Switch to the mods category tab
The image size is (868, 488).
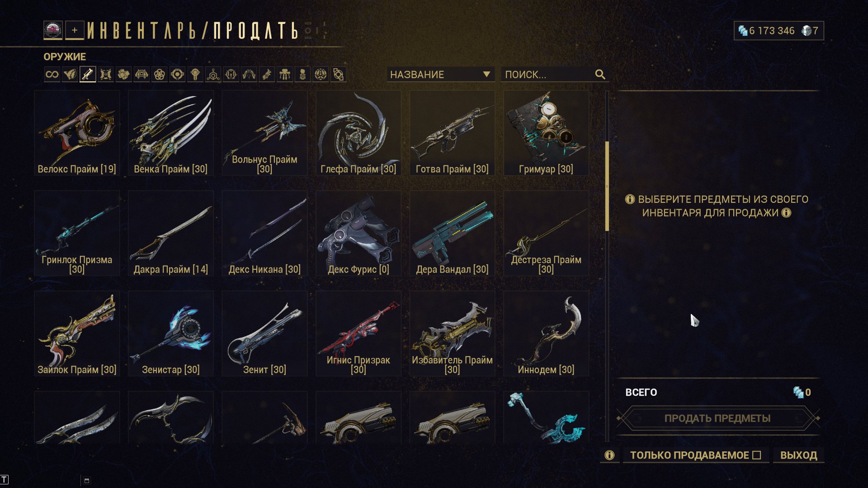click(x=106, y=75)
